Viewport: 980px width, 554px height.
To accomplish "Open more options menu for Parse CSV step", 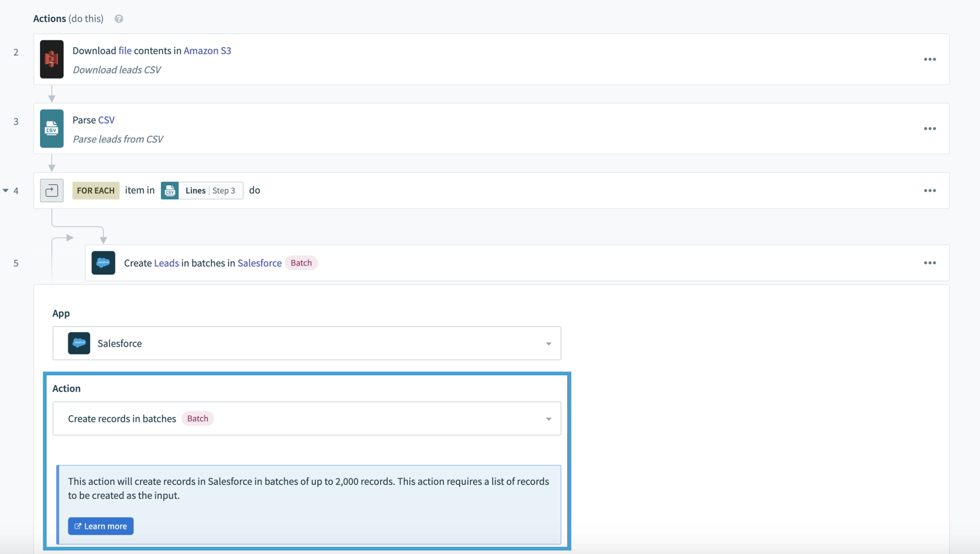I will point(930,129).
